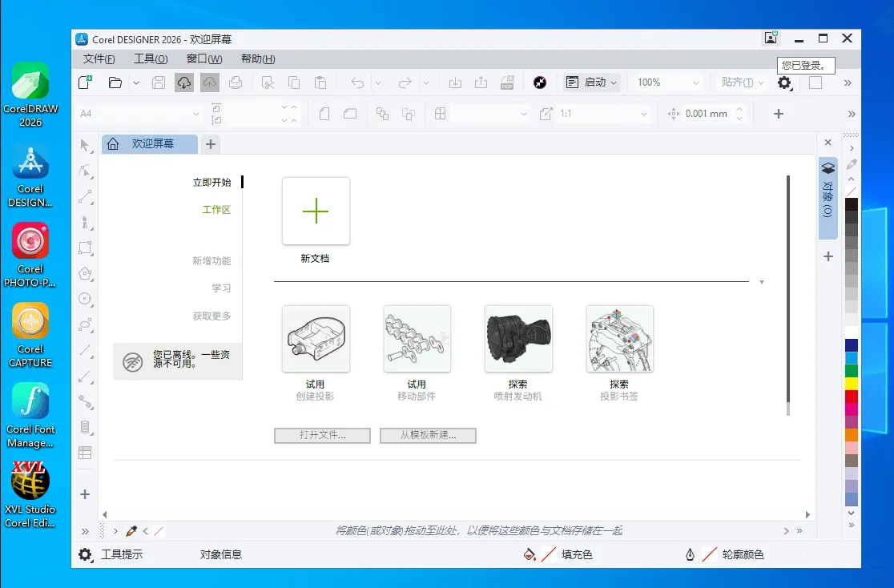Click the landscape orientation icon
Image resolution: width=894 pixels, height=588 pixels.
pos(350,114)
